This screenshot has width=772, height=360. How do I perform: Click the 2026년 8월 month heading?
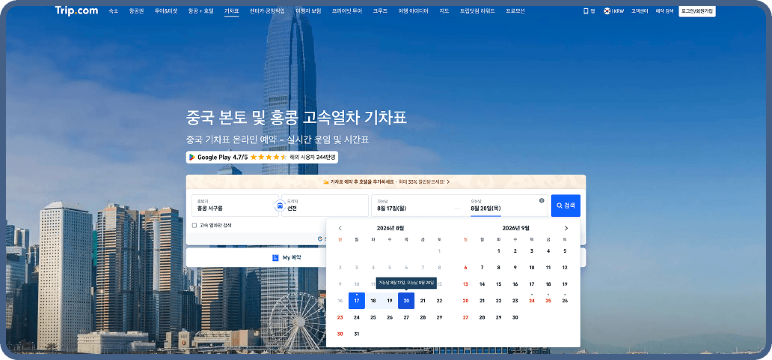(390, 228)
